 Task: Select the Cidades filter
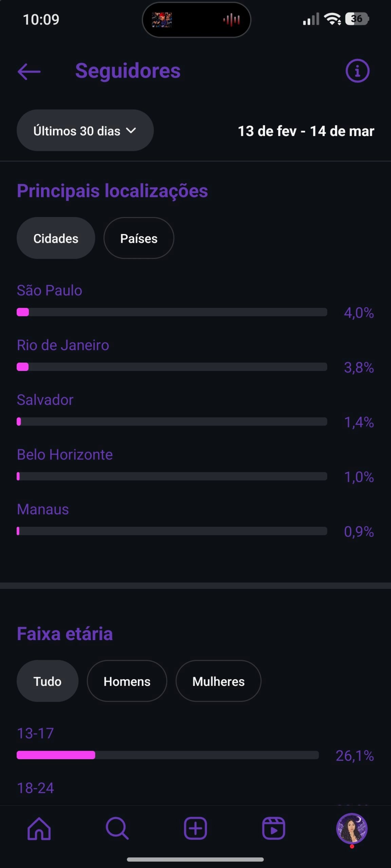point(56,238)
